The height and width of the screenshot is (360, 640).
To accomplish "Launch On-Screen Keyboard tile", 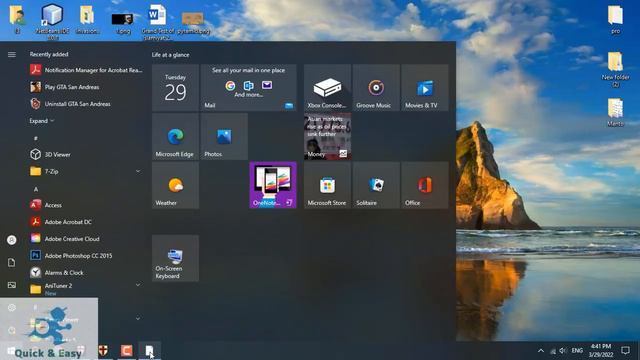I will (176, 258).
